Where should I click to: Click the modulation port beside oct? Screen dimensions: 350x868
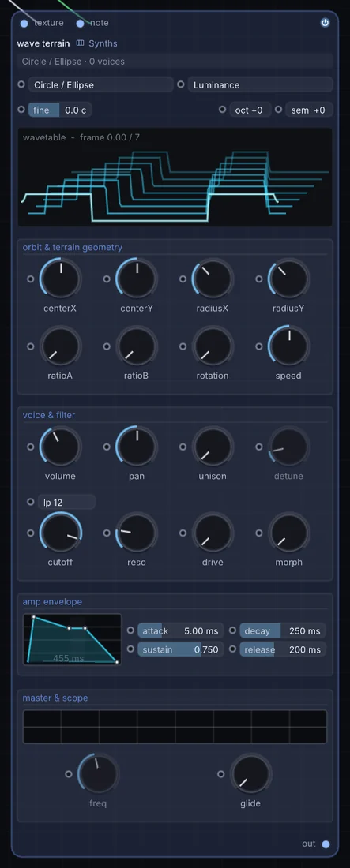tap(223, 110)
